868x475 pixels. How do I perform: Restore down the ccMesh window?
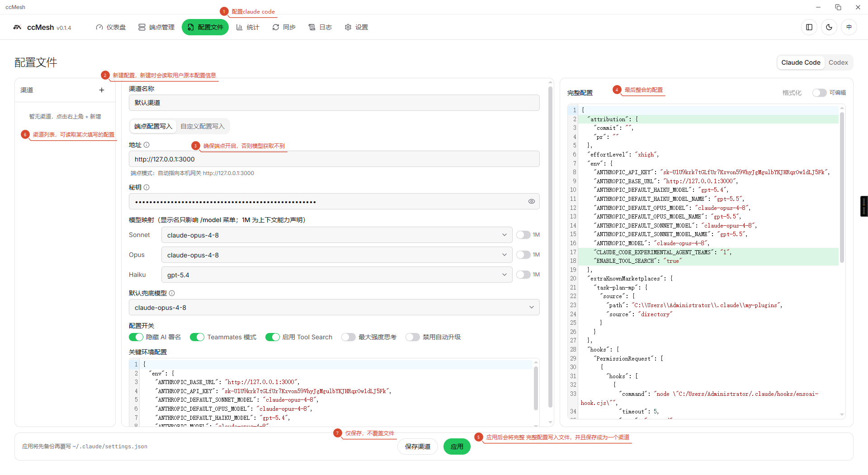[x=838, y=7]
